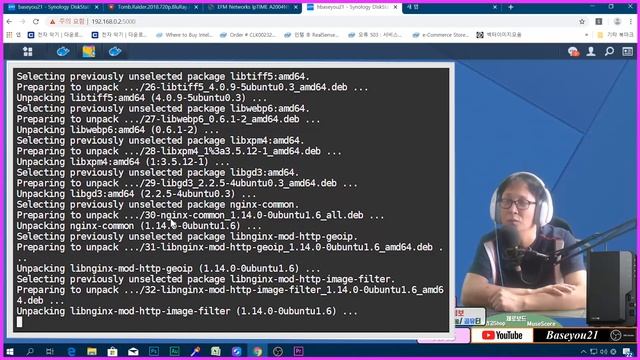Open File Explorer from taskbar
Viewport: 640px width, 360px height.
tap(92, 351)
